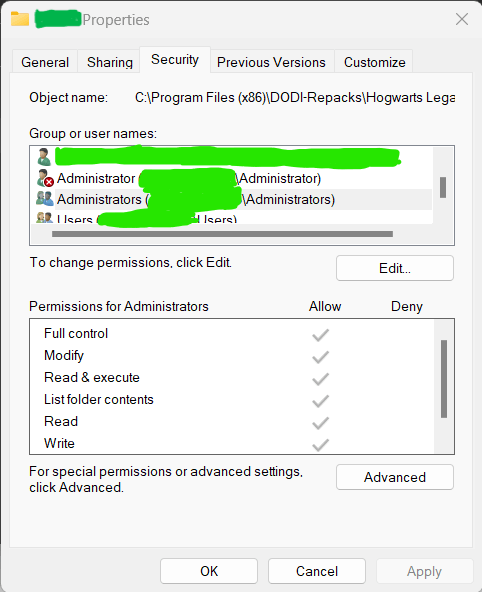The height and width of the screenshot is (592, 482).
Task: Click the Edit... permissions button
Action: [395, 268]
